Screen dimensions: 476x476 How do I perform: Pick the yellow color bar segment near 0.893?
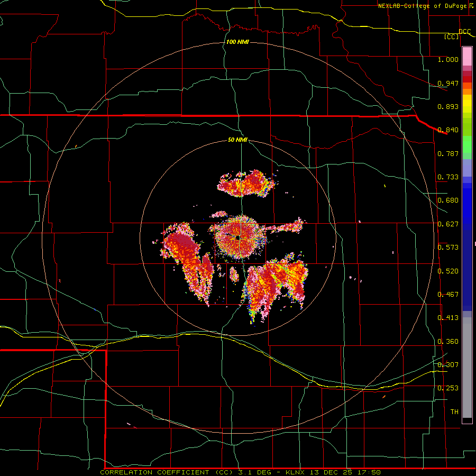(x=467, y=106)
